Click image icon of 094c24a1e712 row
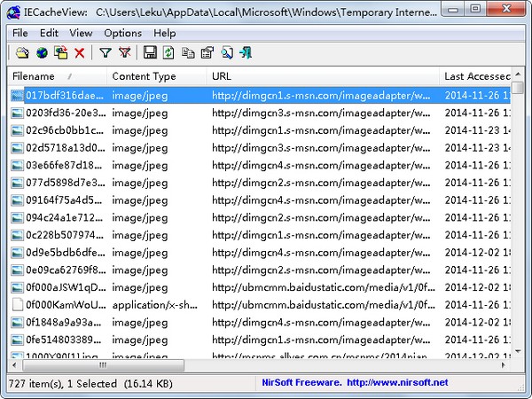Viewport: 532px width, 399px height. (x=17, y=217)
